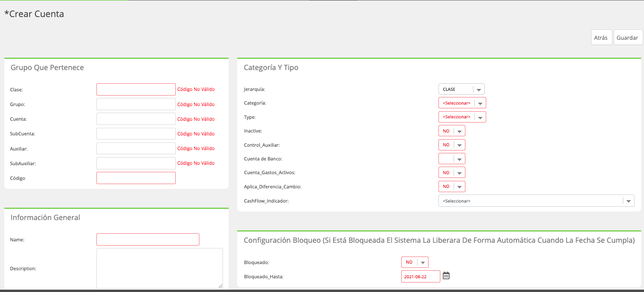Click the Name text field
The height and width of the screenshot is (292, 644).
148,239
